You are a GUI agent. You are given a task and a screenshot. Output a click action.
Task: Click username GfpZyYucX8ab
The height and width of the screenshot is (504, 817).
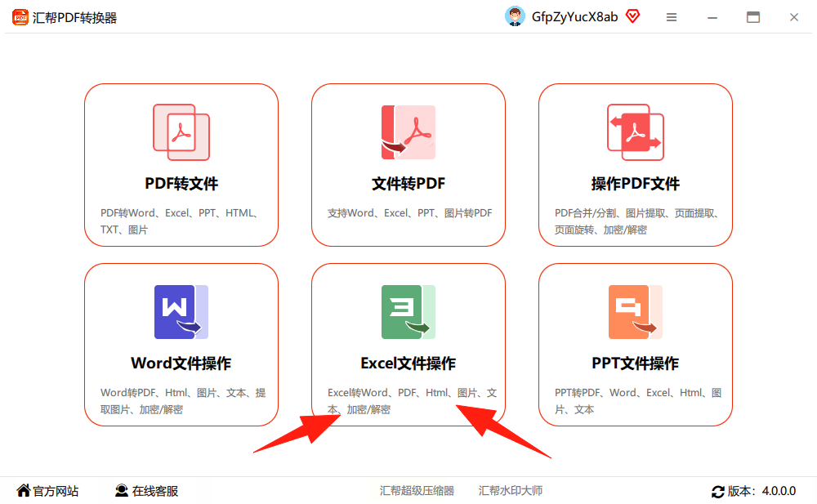[574, 17]
